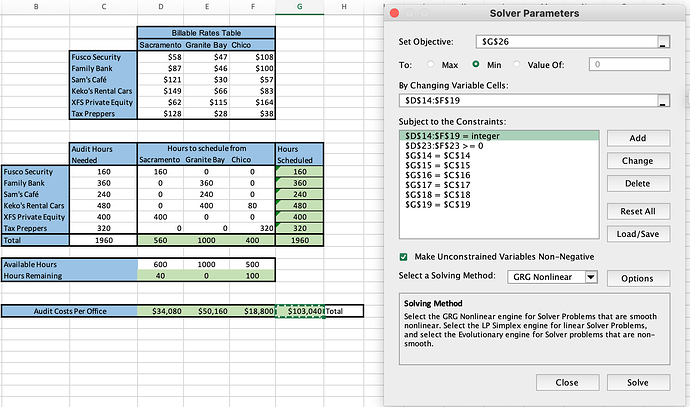Click the total cost cell $103,040
Screen dimensions: 690x407
[x=300, y=311]
